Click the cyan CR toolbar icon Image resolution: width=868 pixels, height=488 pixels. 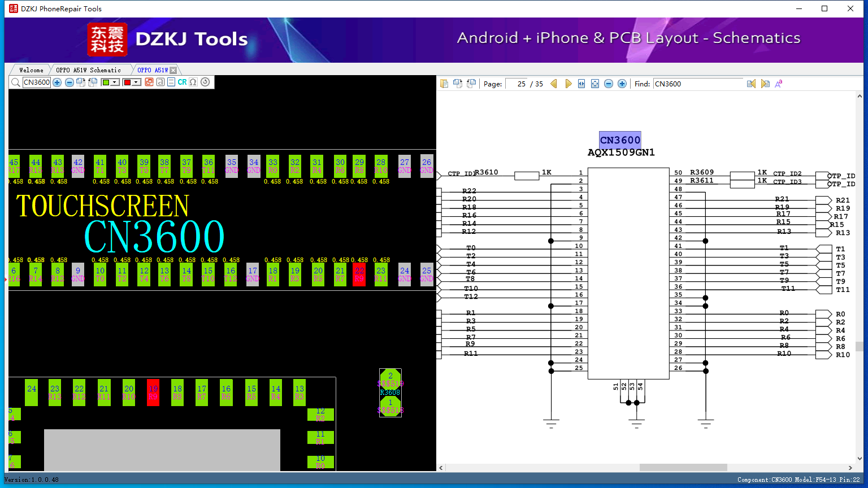182,82
